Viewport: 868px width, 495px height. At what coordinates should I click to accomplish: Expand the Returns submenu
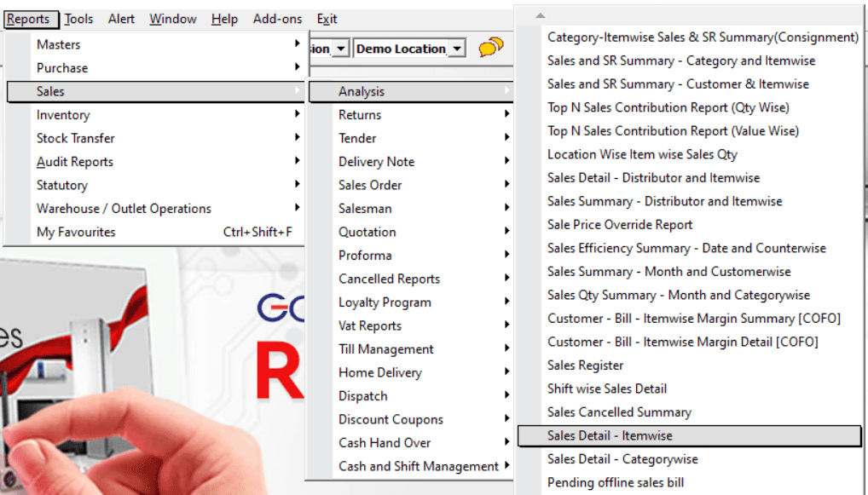[x=411, y=115]
